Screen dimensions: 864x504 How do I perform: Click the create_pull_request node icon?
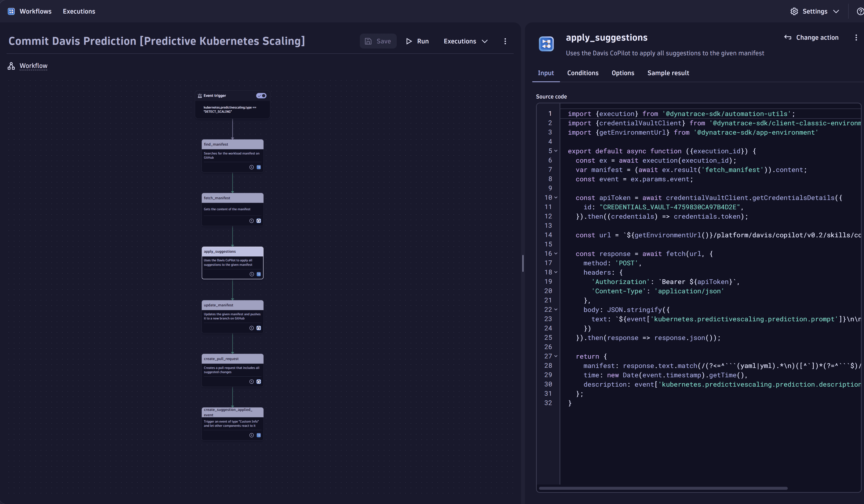point(259,381)
